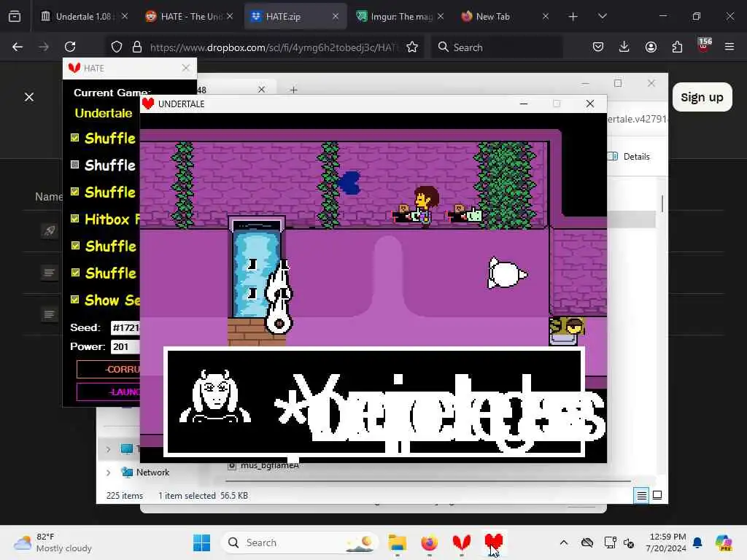The width and height of the screenshot is (747, 560).
Task: Show hidden system tray icons
Action: pos(564,542)
